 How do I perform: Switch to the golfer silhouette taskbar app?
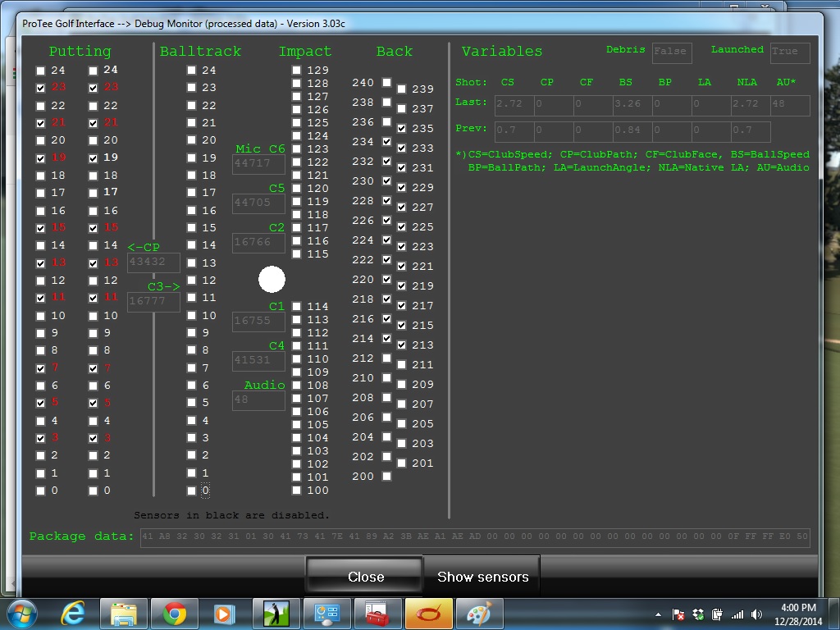pyautogui.click(x=276, y=614)
